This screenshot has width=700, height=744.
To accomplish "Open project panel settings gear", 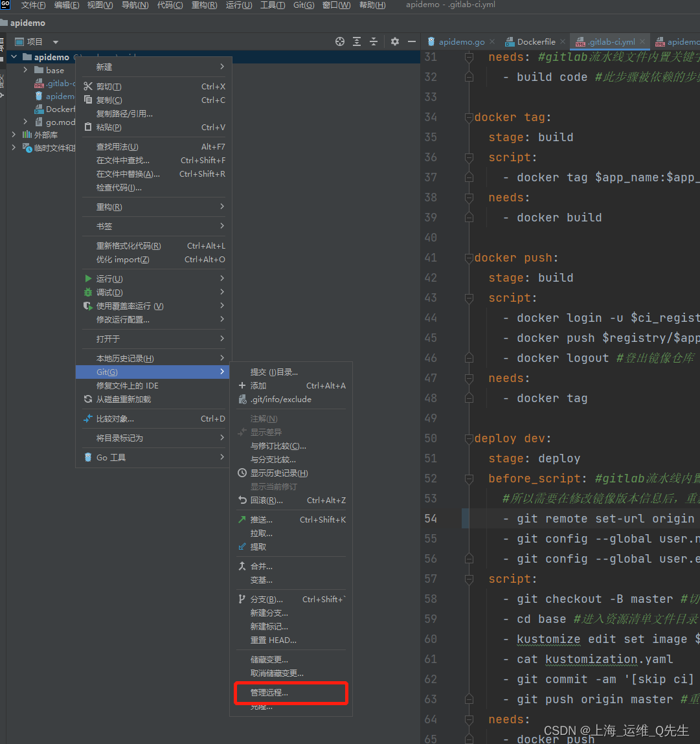I will (395, 41).
